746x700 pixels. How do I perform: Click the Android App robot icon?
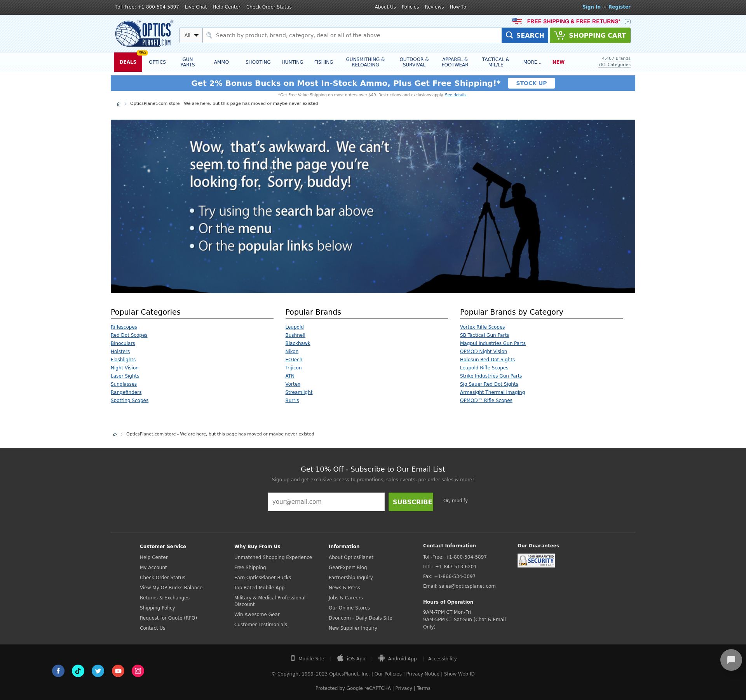[382, 658]
